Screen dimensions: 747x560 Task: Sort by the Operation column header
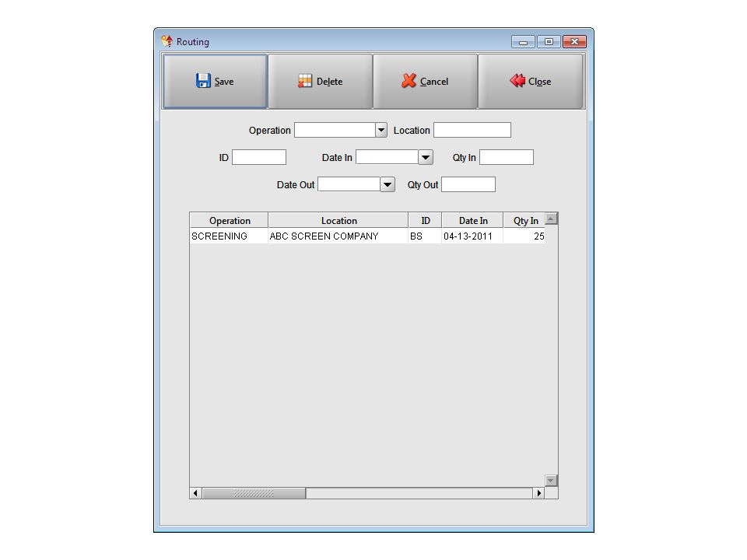(229, 220)
